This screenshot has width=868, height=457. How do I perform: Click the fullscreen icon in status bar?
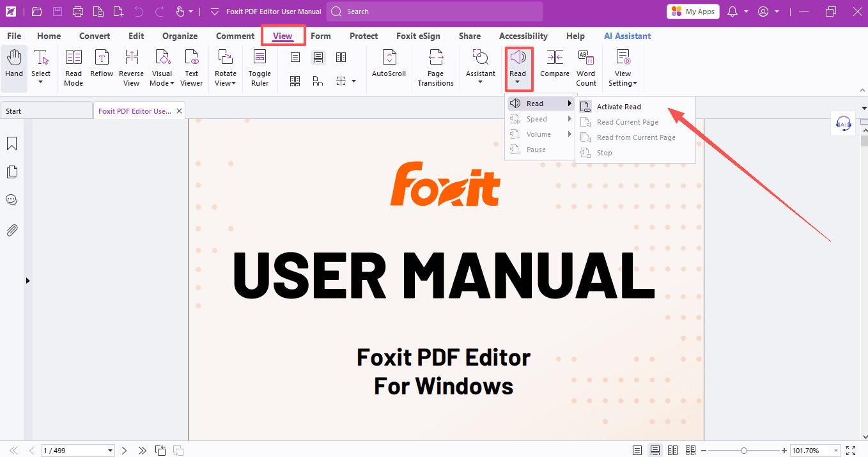click(x=851, y=451)
